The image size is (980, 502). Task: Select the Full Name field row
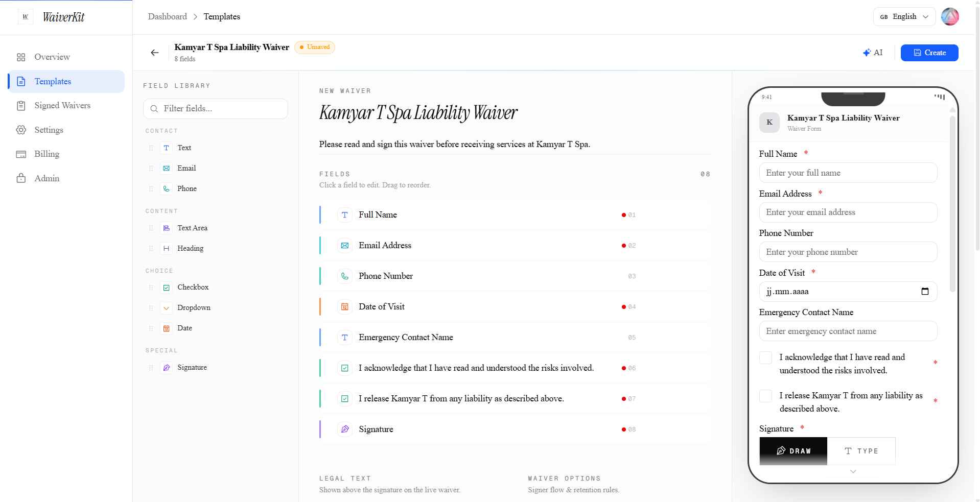(x=515, y=215)
